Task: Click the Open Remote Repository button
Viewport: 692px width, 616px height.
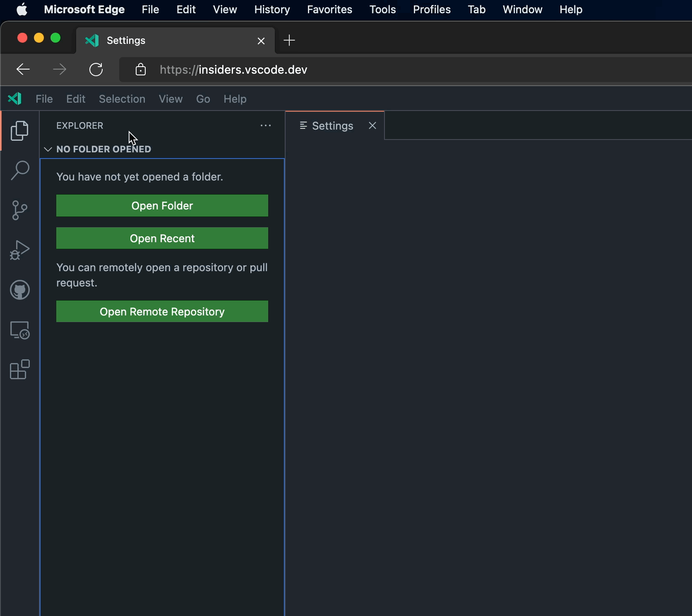Action: point(162,311)
